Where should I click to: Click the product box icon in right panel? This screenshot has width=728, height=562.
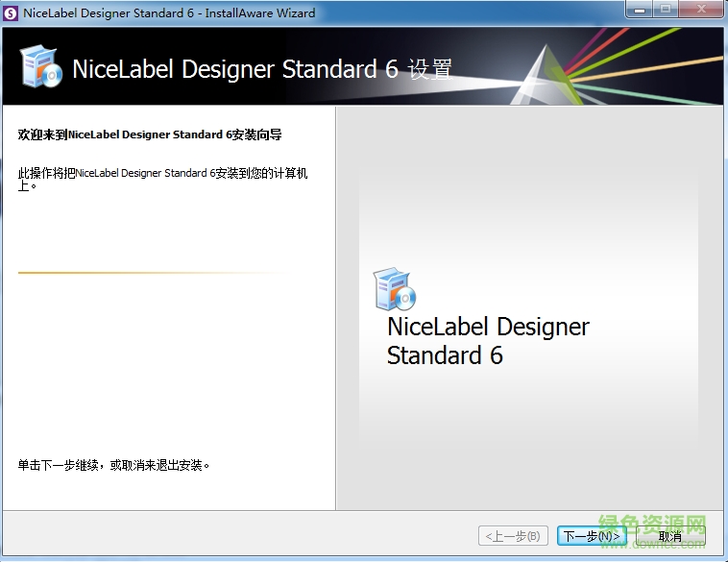click(x=393, y=288)
